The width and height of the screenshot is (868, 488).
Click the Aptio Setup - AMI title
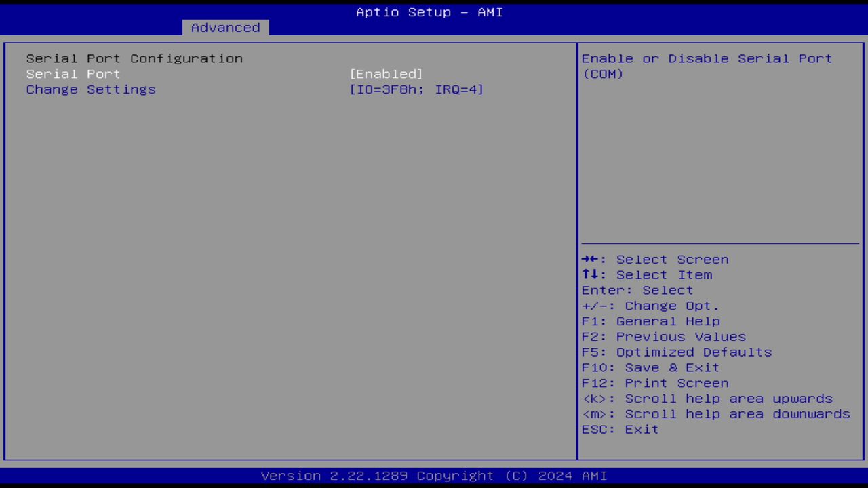430,12
